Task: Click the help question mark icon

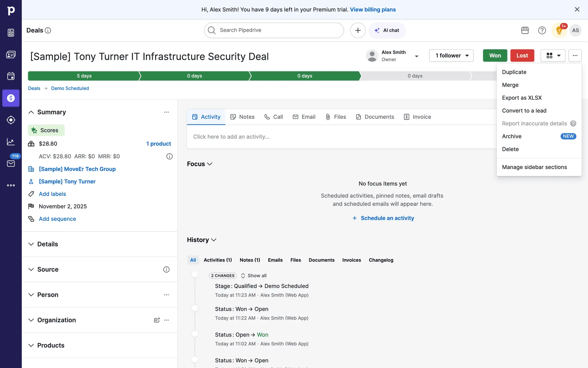Action: (542, 30)
